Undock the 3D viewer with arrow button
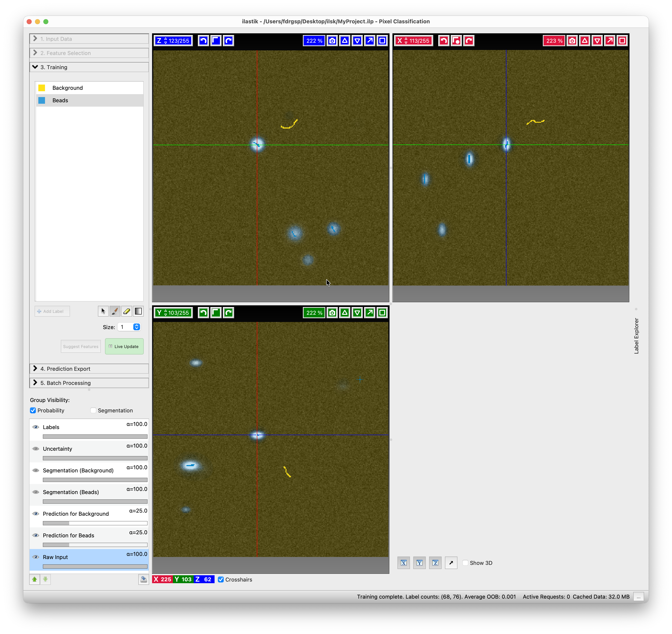The width and height of the screenshot is (672, 634). click(x=451, y=563)
